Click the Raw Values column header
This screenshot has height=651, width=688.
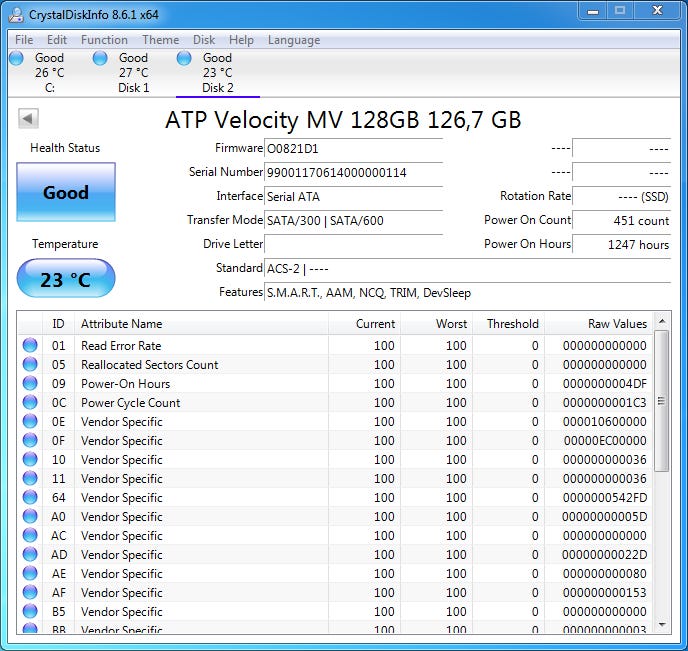(x=598, y=324)
